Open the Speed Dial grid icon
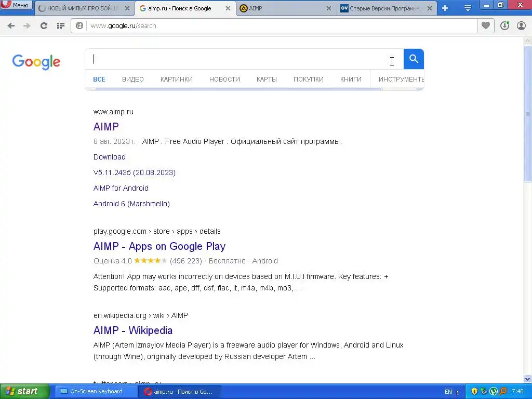Image resolution: width=532 pixels, height=399 pixels. pyautogui.click(x=61, y=26)
